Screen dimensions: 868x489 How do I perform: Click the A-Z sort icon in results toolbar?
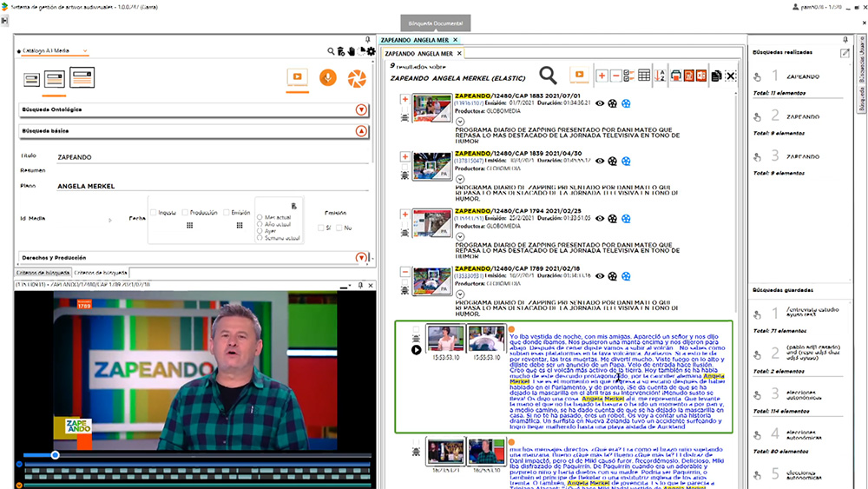click(660, 76)
